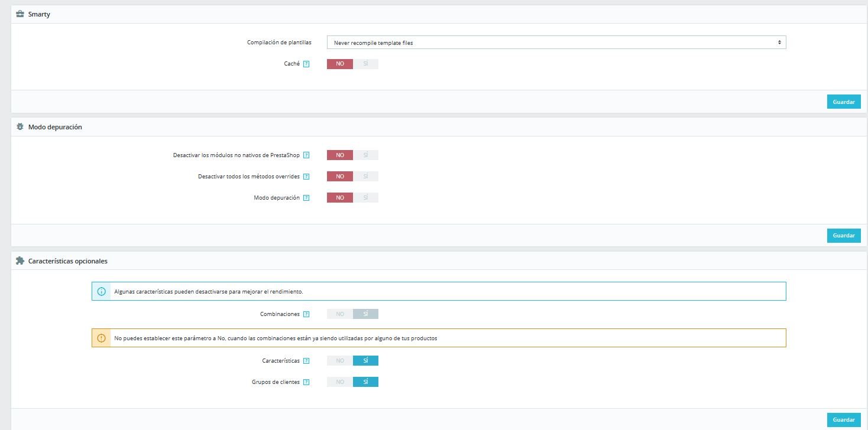Viewport: 868px width, 430px height.
Task: Set Caché to SÍ
Action: point(365,64)
